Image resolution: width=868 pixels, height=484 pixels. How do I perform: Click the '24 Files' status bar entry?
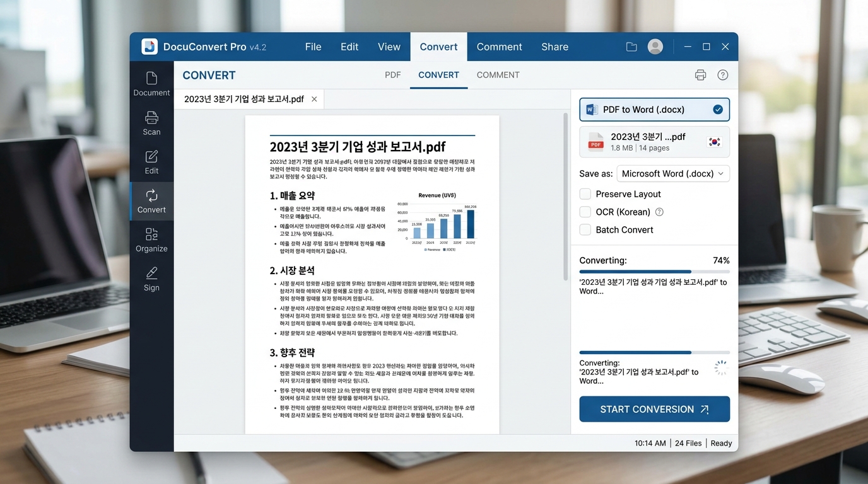[x=688, y=443]
